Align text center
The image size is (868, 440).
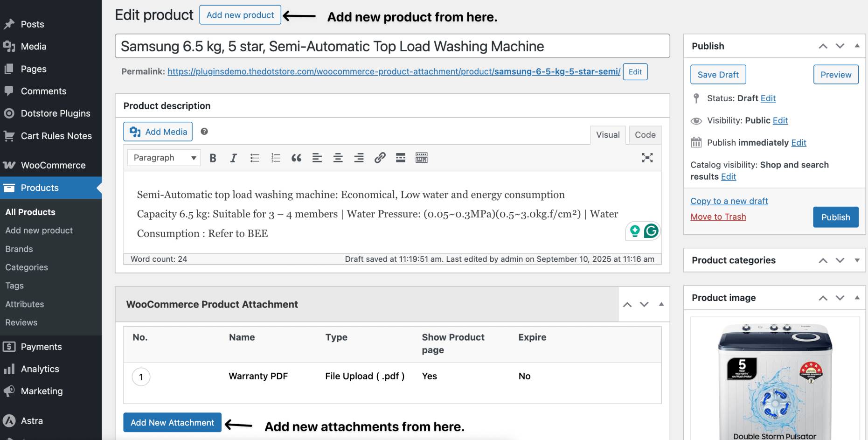338,158
